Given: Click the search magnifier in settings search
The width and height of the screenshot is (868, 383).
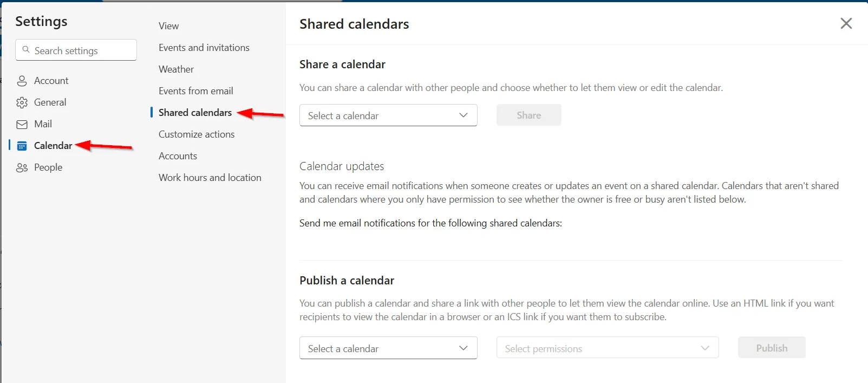Looking at the screenshot, I should tap(26, 50).
